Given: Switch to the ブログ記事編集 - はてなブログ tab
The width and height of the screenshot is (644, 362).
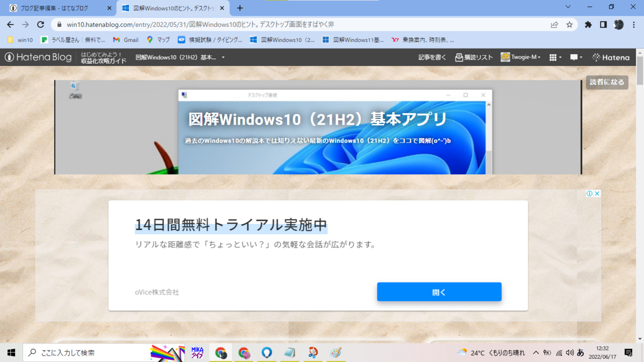Looking at the screenshot, I should 54,9.
